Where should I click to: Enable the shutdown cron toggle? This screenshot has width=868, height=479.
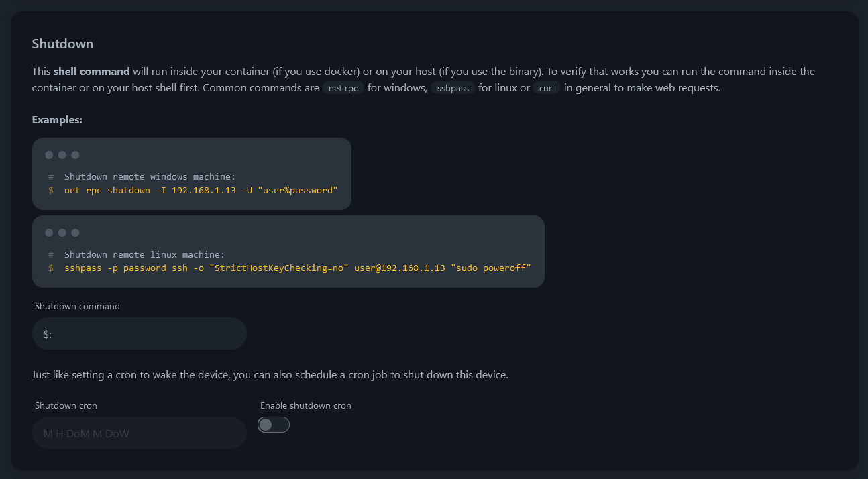click(x=273, y=424)
